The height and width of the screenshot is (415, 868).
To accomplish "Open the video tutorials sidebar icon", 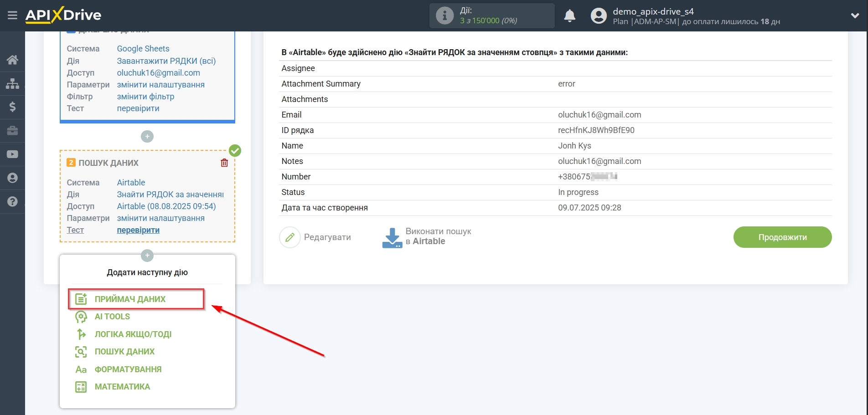I will pyautogui.click(x=12, y=154).
